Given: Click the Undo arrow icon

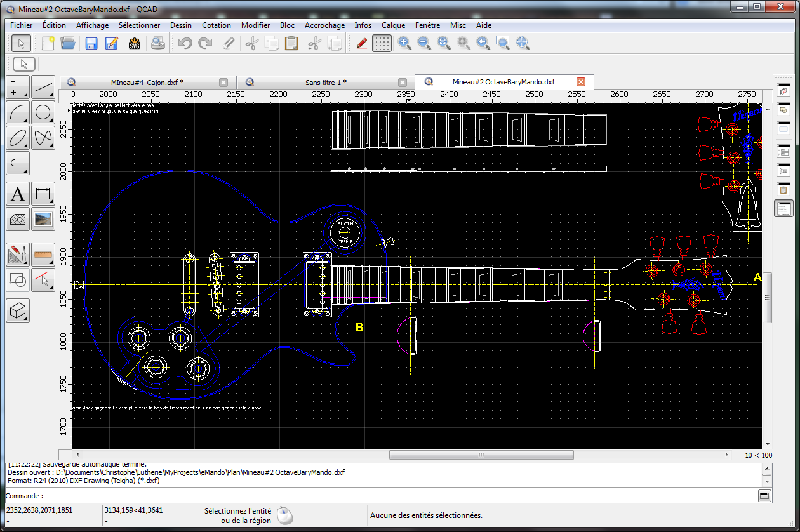Looking at the screenshot, I should [x=185, y=43].
